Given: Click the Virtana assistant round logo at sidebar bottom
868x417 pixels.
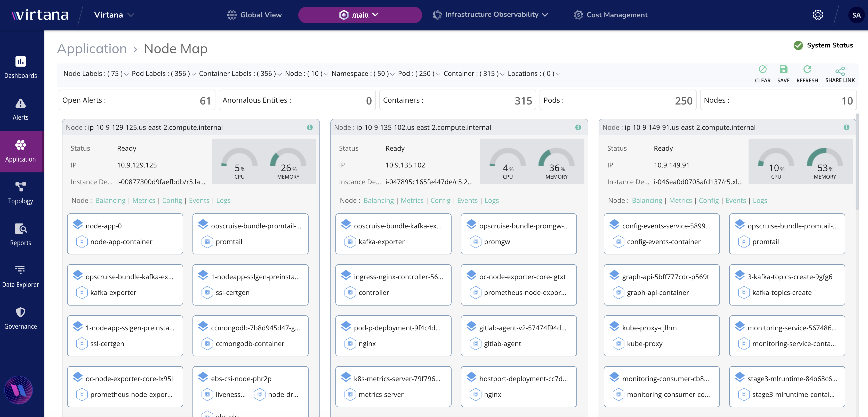Looking at the screenshot, I should 19,390.
